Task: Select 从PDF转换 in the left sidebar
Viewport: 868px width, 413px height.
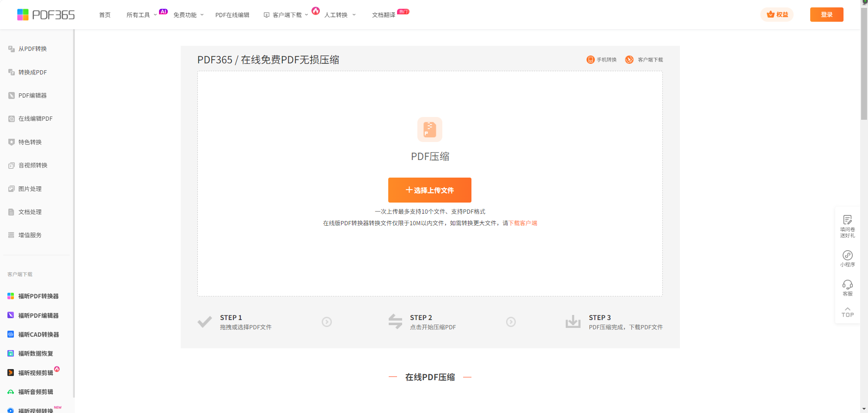Action: 32,49
